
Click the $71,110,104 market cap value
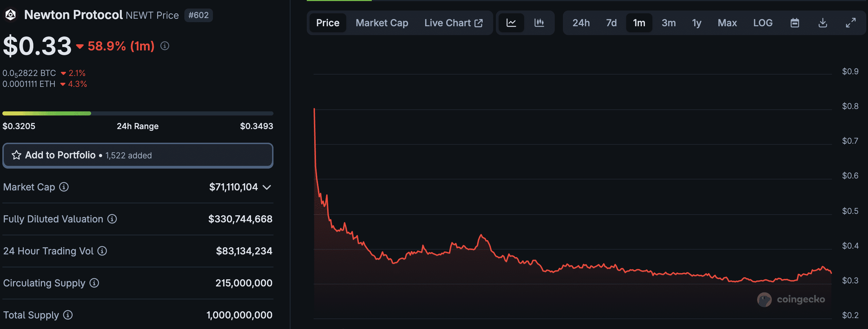(234, 187)
